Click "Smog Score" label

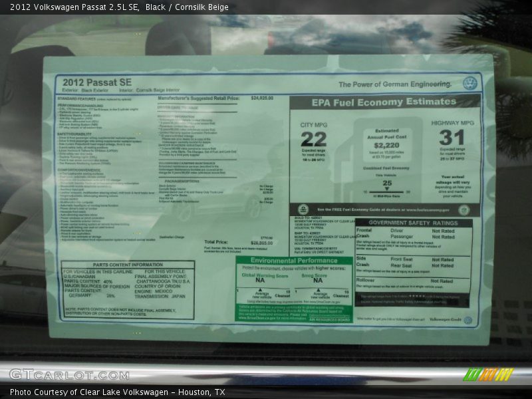pos(314,275)
